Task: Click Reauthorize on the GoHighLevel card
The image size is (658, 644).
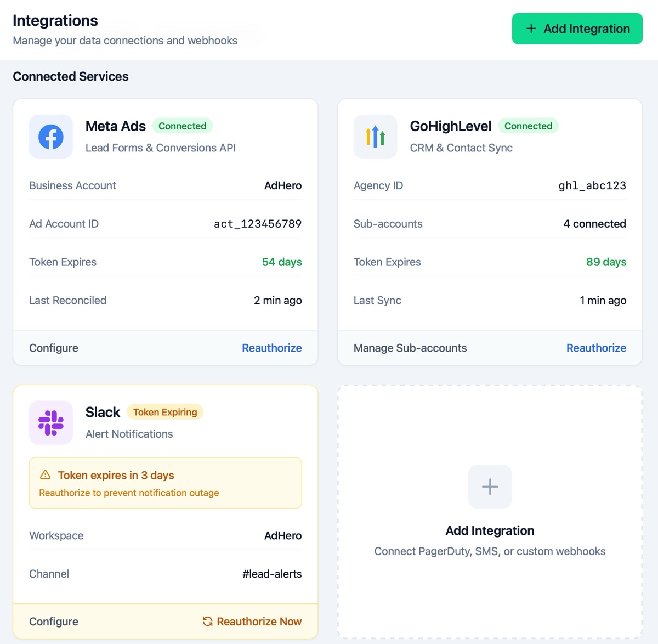Action: tap(596, 348)
